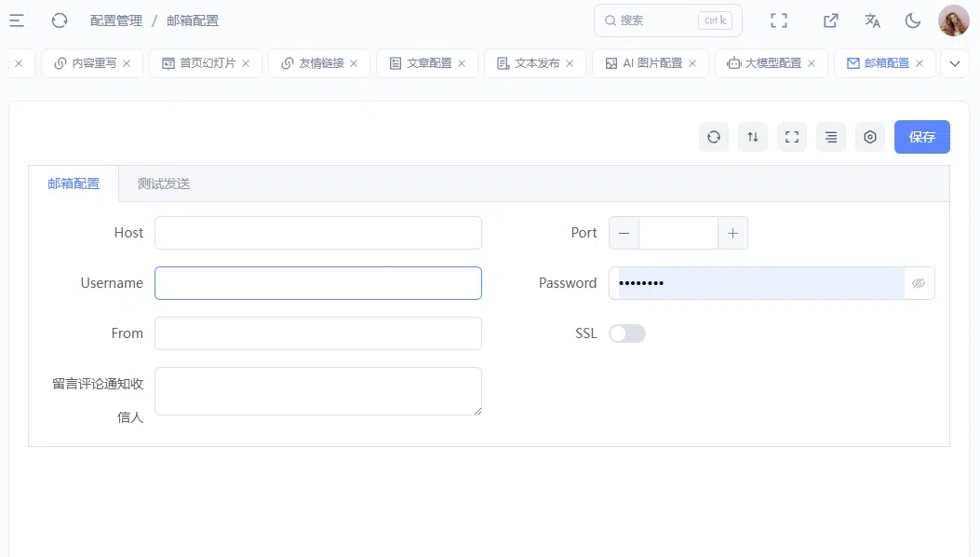Show the password with the eye icon
The image size is (980, 557).
pyautogui.click(x=919, y=283)
